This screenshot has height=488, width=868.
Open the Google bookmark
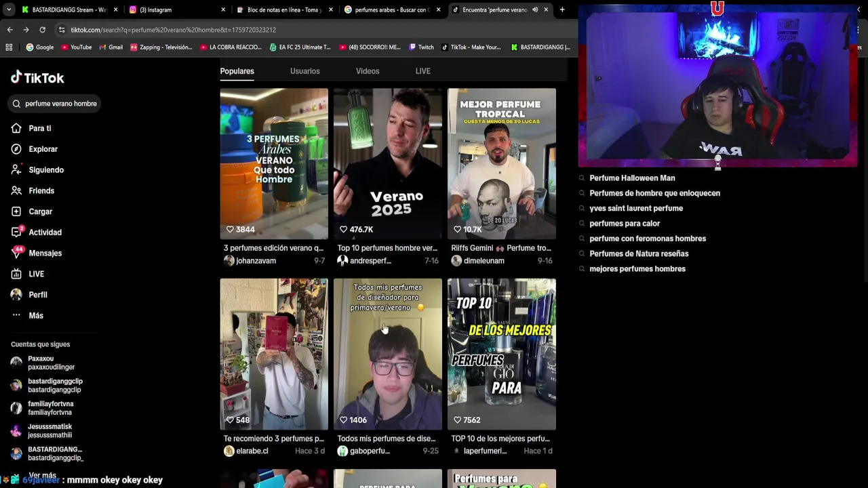coord(40,47)
